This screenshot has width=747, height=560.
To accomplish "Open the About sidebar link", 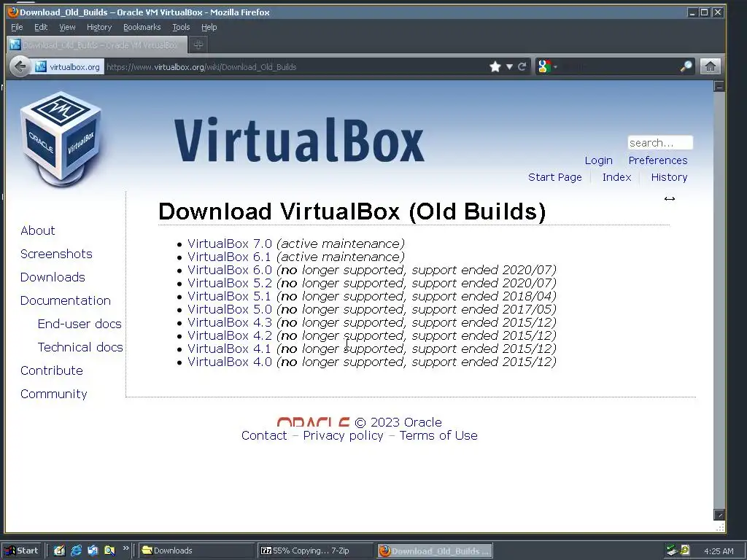I will point(38,230).
